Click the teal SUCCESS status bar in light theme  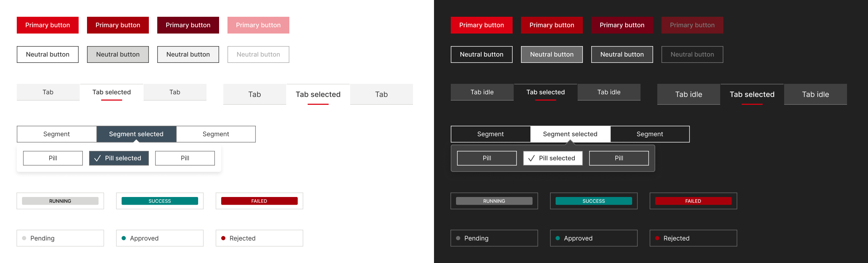pyautogui.click(x=160, y=201)
